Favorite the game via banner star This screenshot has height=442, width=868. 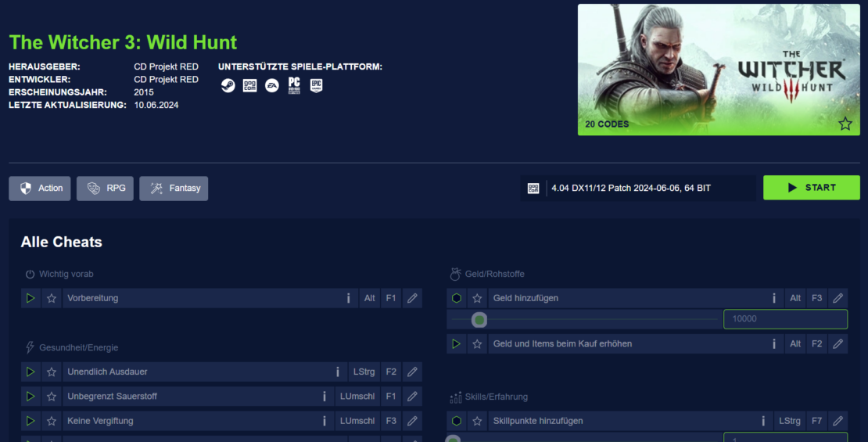pyautogui.click(x=845, y=124)
